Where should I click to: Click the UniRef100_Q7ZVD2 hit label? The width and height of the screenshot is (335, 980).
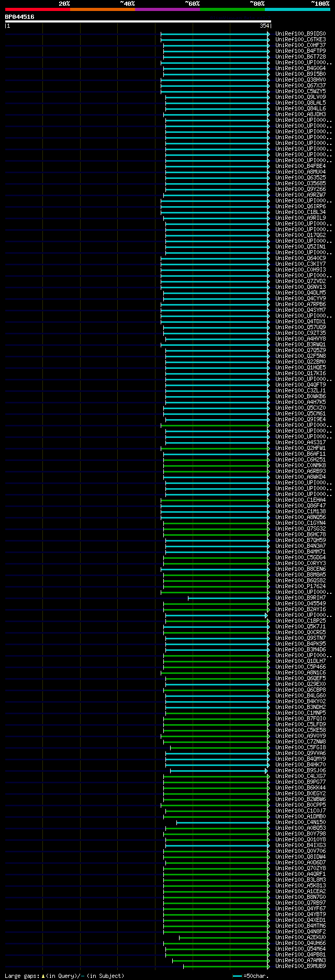coord(300,281)
